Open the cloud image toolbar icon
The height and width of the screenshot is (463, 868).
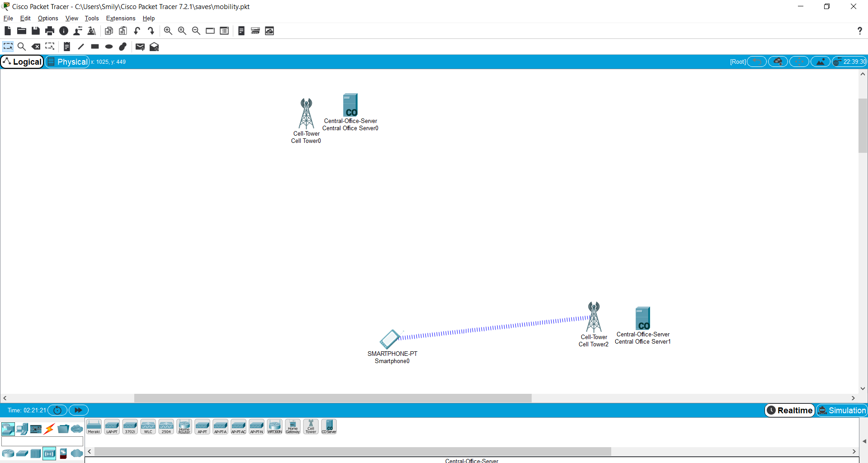[x=269, y=31]
